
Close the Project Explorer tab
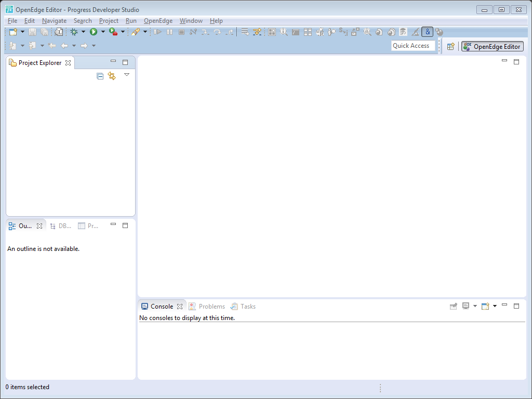click(x=68, y=63)
